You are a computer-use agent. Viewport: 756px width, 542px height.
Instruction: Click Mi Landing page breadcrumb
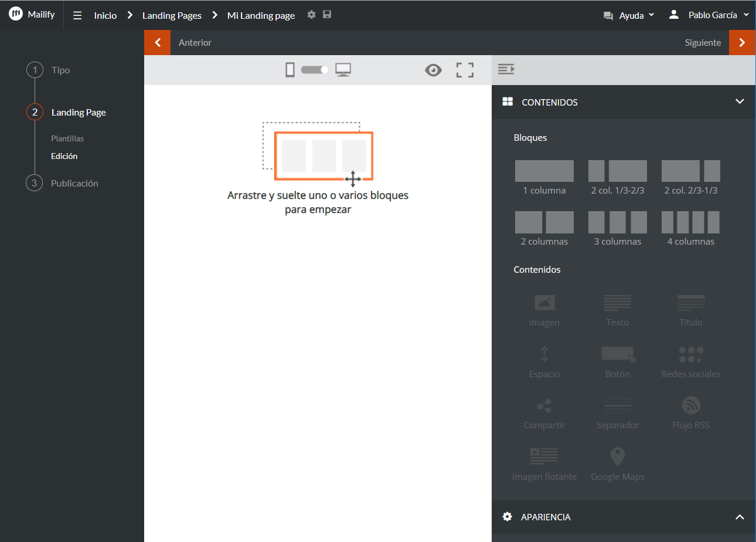point(261,16)
